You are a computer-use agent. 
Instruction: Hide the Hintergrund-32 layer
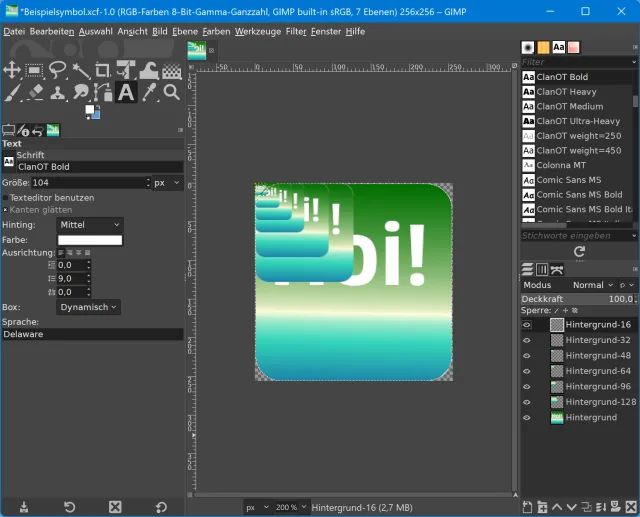click(527, 340)
